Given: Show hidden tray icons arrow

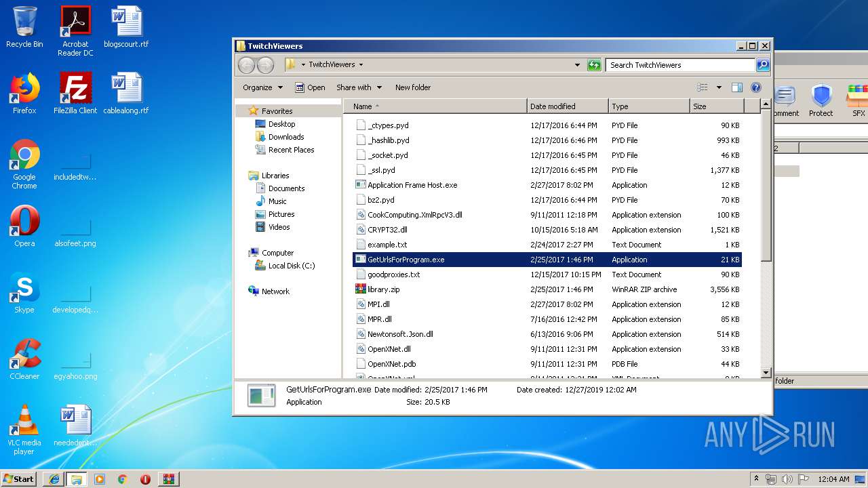Looking at the screenshot, I should [x=756, y=479].
